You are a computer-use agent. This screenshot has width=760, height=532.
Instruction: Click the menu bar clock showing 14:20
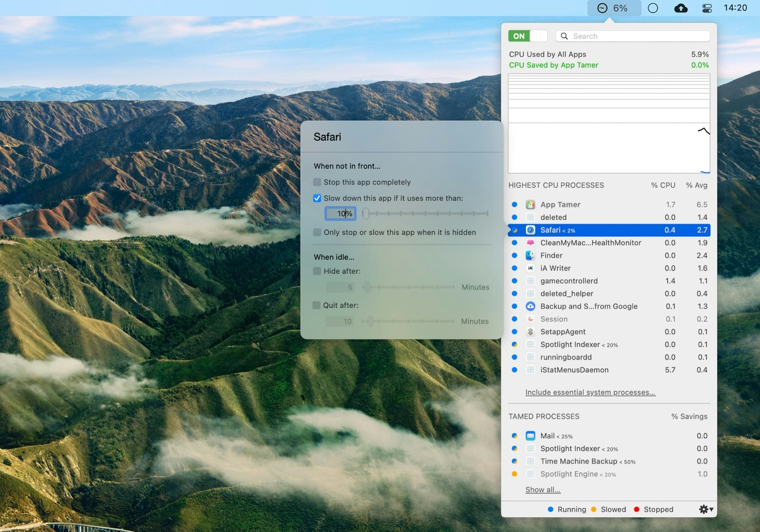[x=735, y=8]
